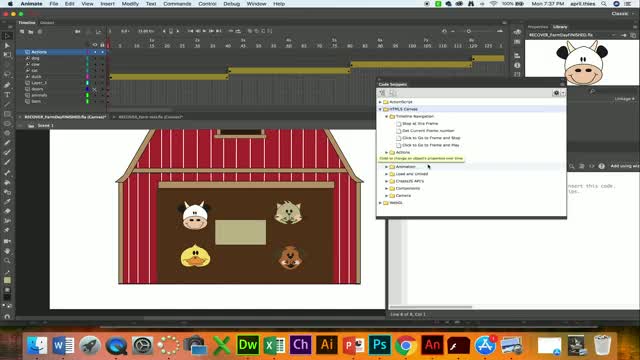Select the Subselection tool
This screenshot has width=640, height=360.
pyautogui.click(x=7, y=45)
